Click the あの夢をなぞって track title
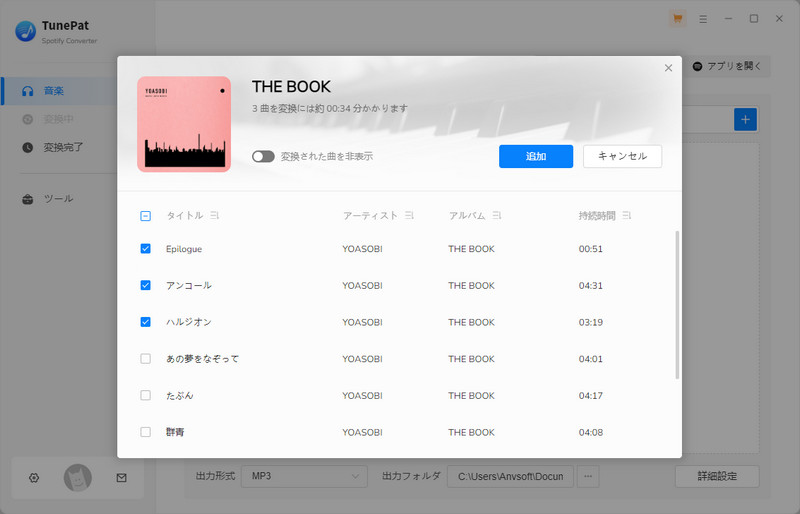Screen dimensions: 800x514 [202, 359]
